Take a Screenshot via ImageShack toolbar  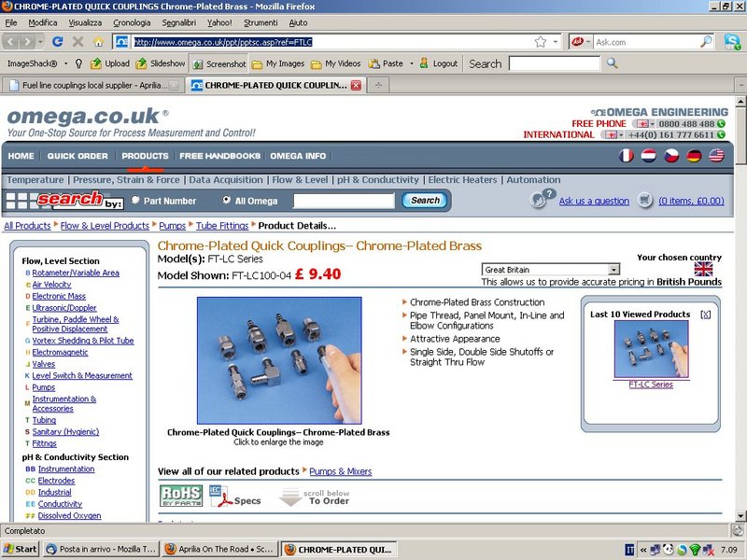[219, 63]
